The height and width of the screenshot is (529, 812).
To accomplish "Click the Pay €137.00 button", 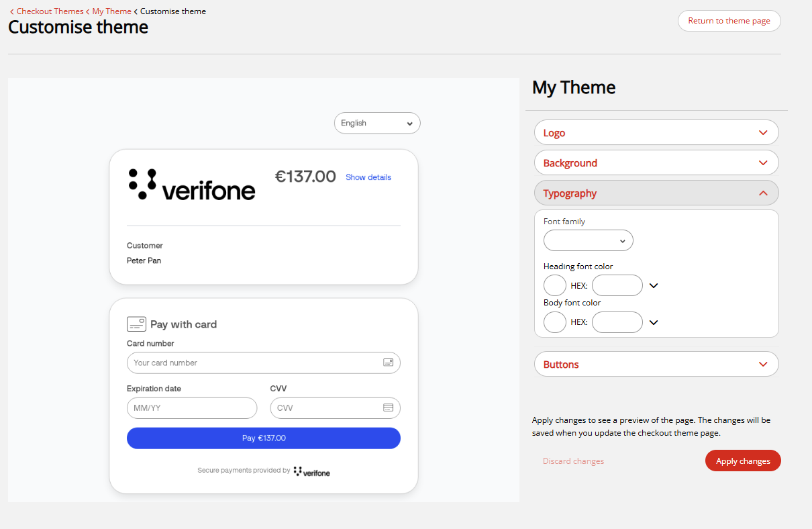I will click(x=264, y=438).
